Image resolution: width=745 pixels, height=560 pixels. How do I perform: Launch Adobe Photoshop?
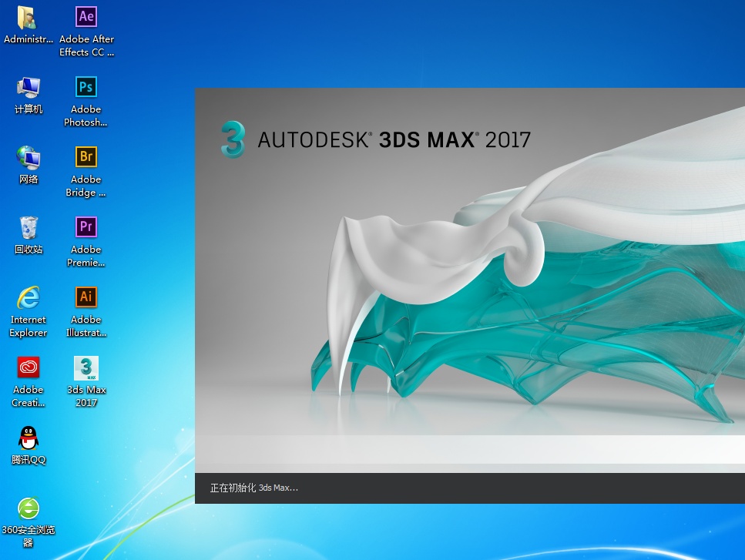coord(86,87)
